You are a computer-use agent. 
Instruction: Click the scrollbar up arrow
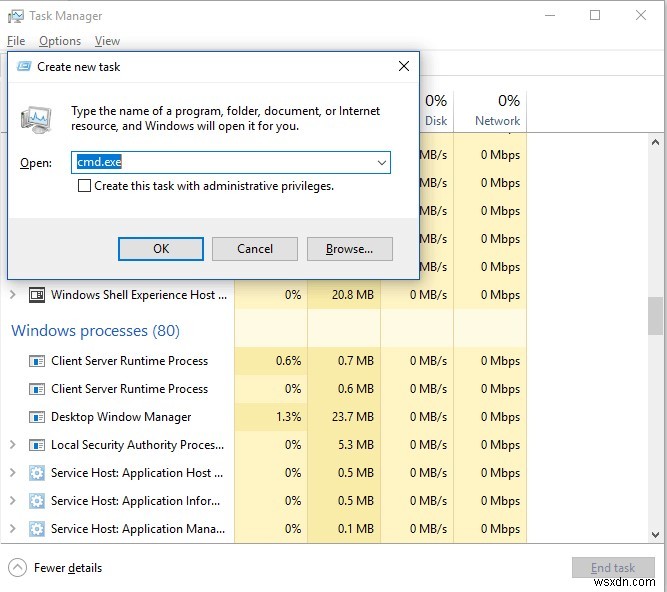pyautogui.click(x=655, y=142)
